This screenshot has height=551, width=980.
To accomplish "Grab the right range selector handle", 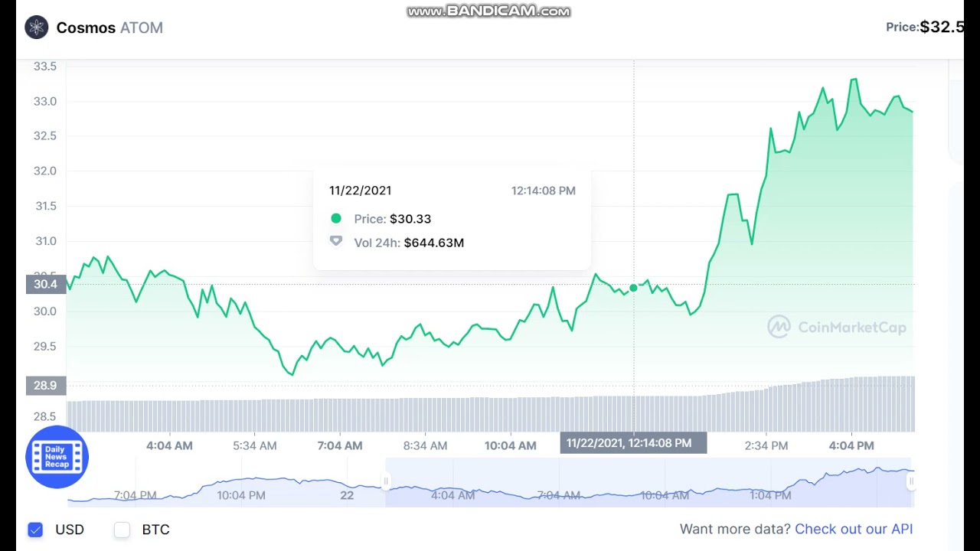I will tap(910, 481).
